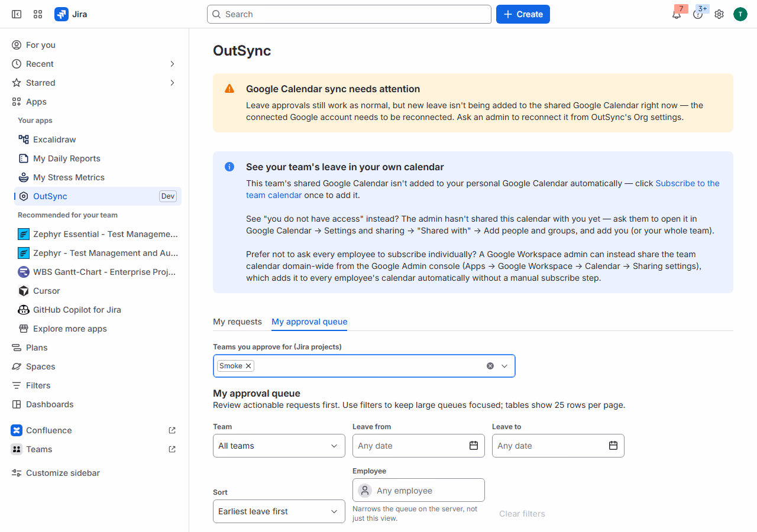Viewport: 757px width, 532px height.
Task: Expand the Recent menu chevron
Action: [x=172, y=64]
